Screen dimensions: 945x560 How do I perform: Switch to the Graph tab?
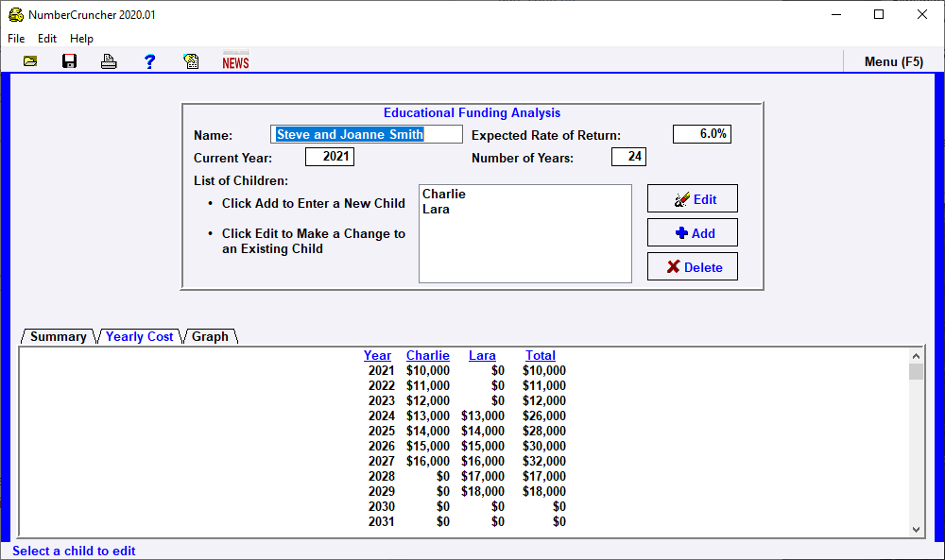click(210, 336)
